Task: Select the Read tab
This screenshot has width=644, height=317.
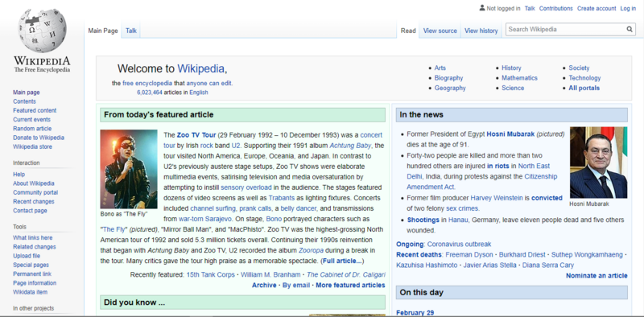Action: 408,31
